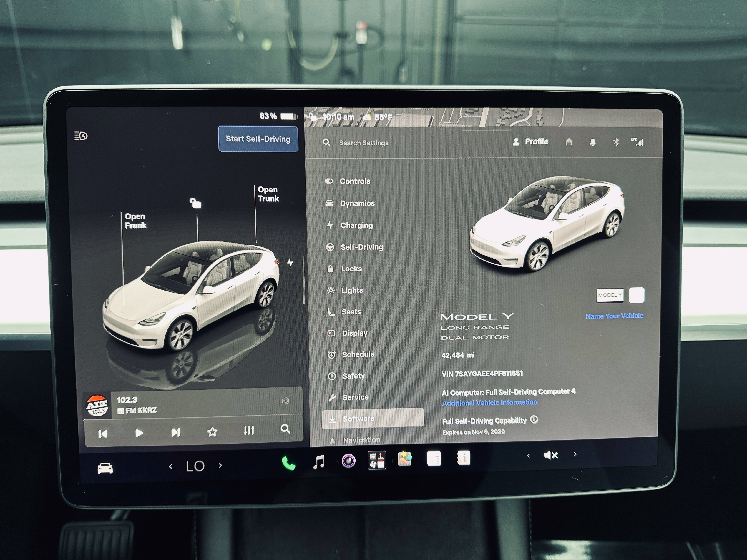This screenshot has height=560, width=747.
Task: Open audio equalizer settings icon
Action: point(249,430)
